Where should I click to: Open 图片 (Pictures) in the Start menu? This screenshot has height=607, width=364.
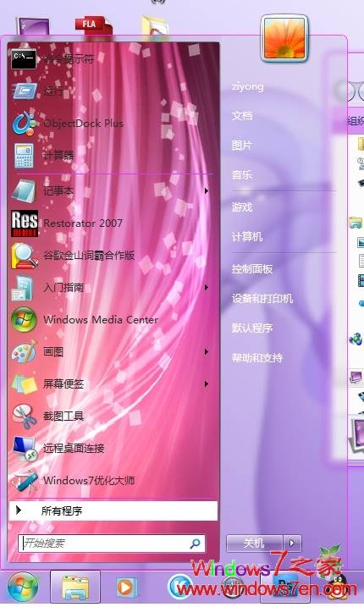point(242,145)
